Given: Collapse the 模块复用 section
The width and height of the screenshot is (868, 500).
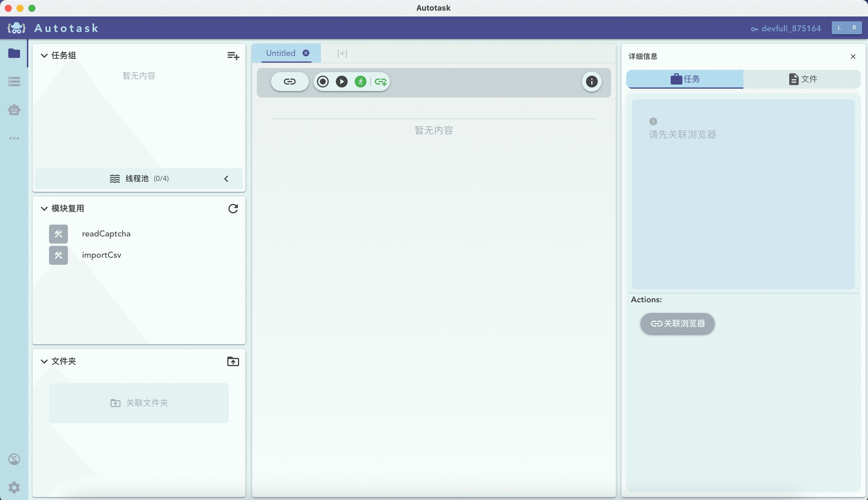Looking at the screenshot, I should click(x=44, y=208).
